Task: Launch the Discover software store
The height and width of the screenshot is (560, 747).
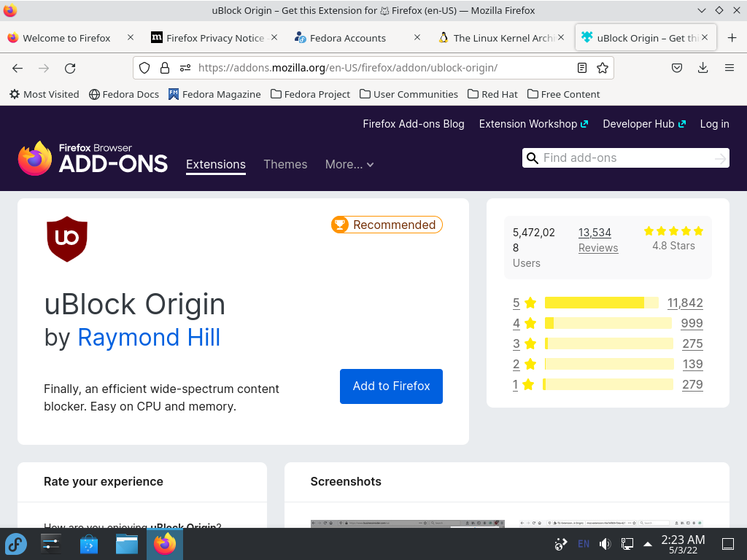Action: pos(88,544)
